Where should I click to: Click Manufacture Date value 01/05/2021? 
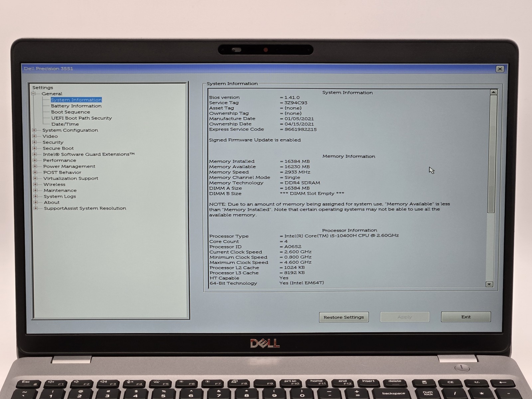[x=299, y=119]
